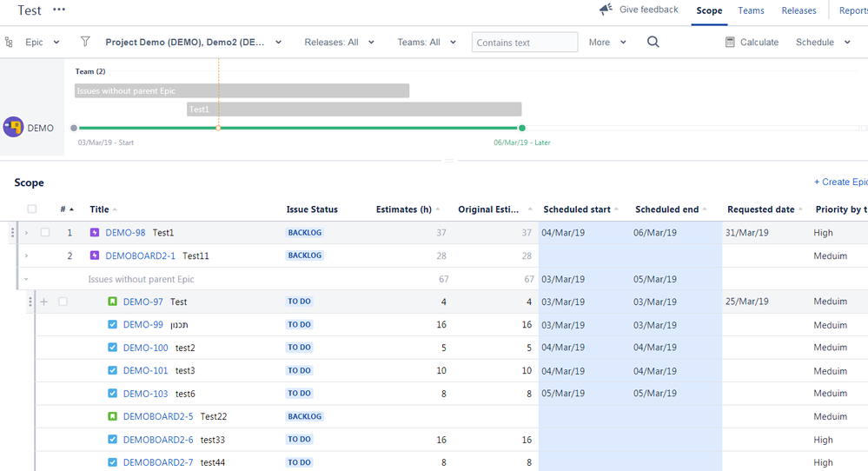This screenshot has width=868, height=471.
Task: Click the orange today marker on timeline
Action: [x=218, y=128]
